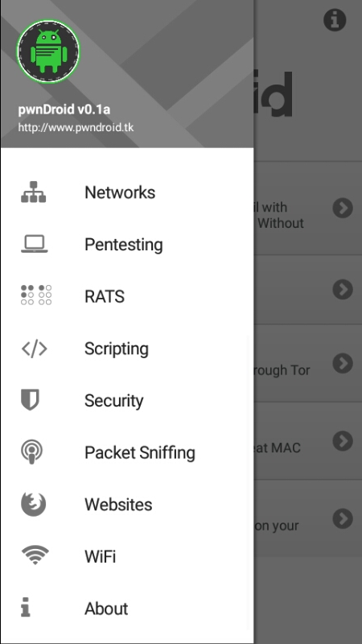Open the info icon at top right
Viewport: 362px width, 644px height.
point(335,19)
